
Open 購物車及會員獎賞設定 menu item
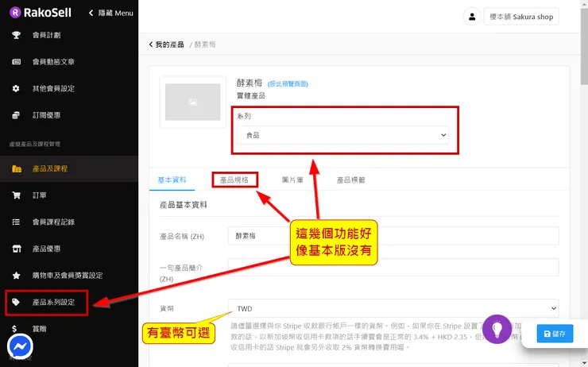click(x=68, y=276)
